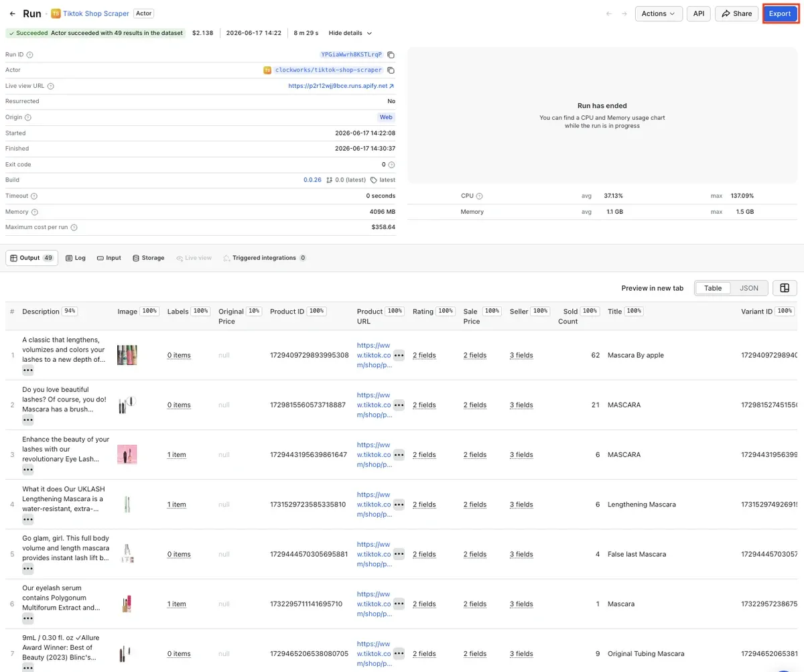Click the Product ID column header
The height and width of the screenshot is (672, 804).
(x=287, y=312)
